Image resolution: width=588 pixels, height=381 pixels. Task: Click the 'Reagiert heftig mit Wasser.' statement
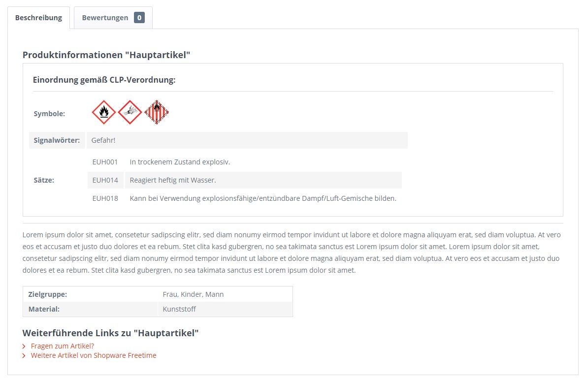(173, 180)
